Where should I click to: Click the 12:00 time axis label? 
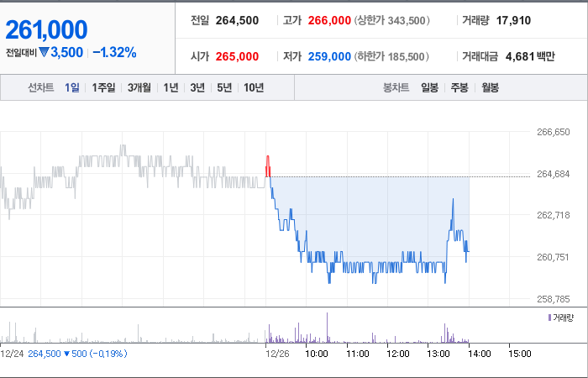398,354
